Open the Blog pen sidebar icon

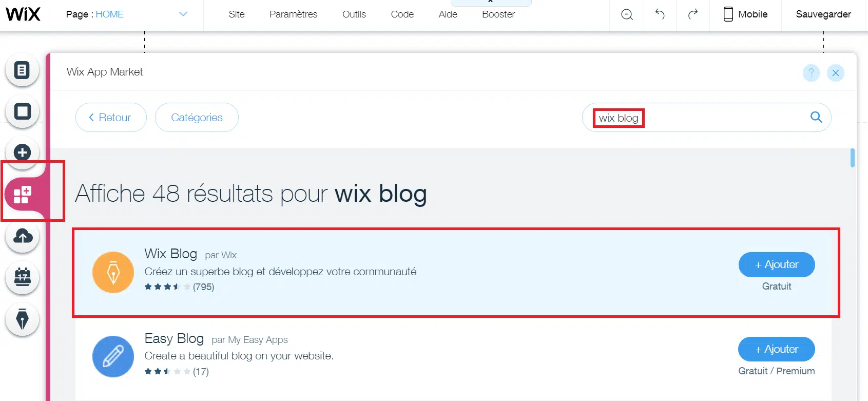click(22, 319)
